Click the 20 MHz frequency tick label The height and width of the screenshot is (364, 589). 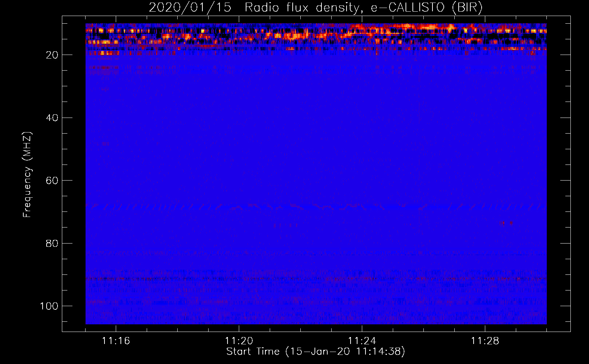(x=52, y=55)
